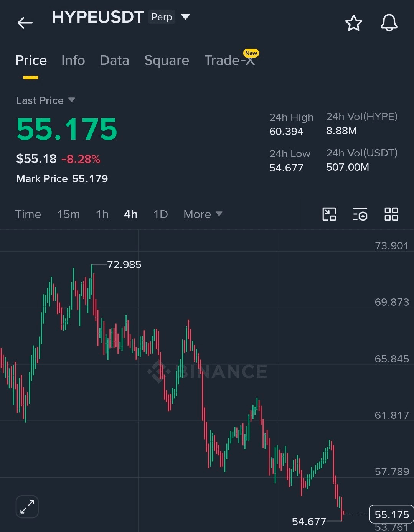Tap the Binance watermark logo
Viewport: 414px width, 532px height.
pos(207,371)
